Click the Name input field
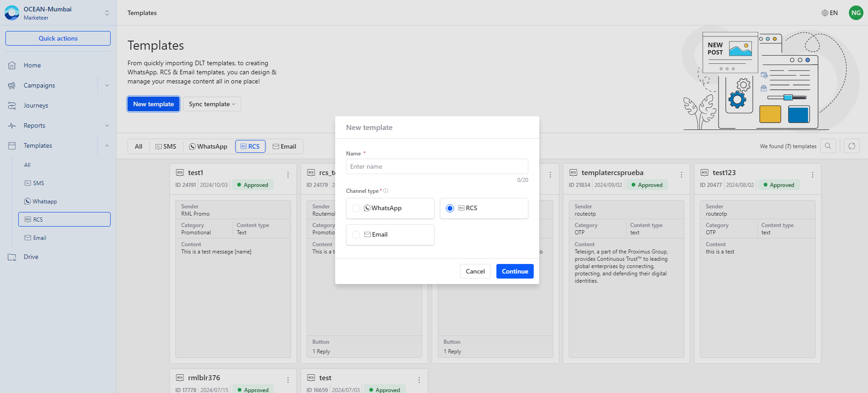 [x=437, y=166]
